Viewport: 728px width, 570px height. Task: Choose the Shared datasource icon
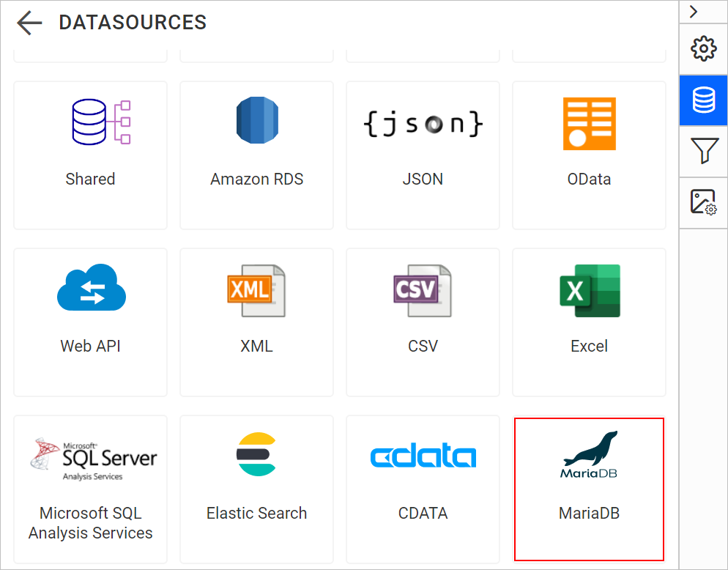click(x=102, y=122)
